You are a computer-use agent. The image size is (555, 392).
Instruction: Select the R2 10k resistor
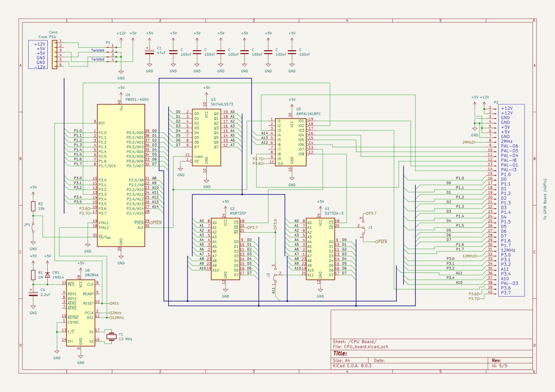click(33, 206)
